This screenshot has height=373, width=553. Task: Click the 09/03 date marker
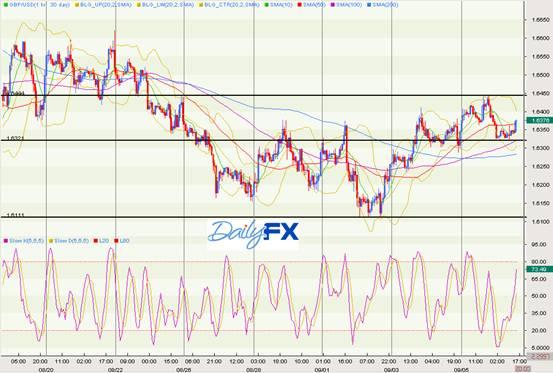pyautogui.click(x=391, y=369)
